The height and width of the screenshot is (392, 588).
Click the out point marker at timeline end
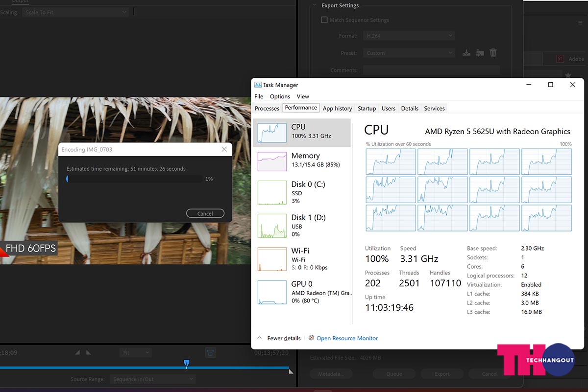291,371
